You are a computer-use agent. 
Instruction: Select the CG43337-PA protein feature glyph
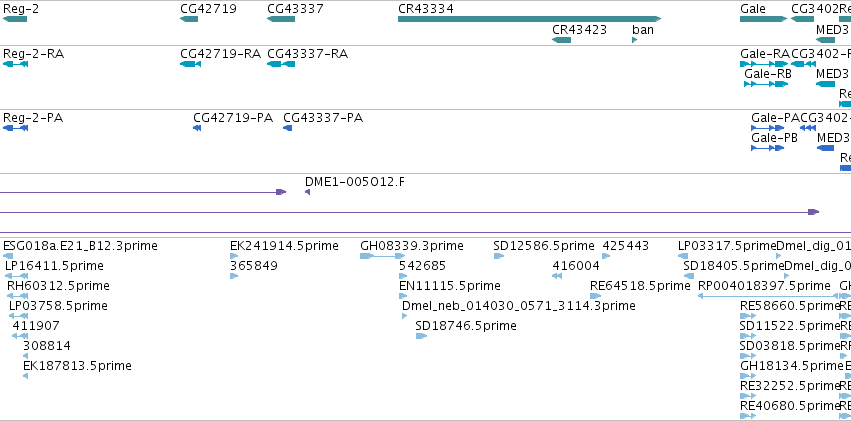tap(288, 128)
